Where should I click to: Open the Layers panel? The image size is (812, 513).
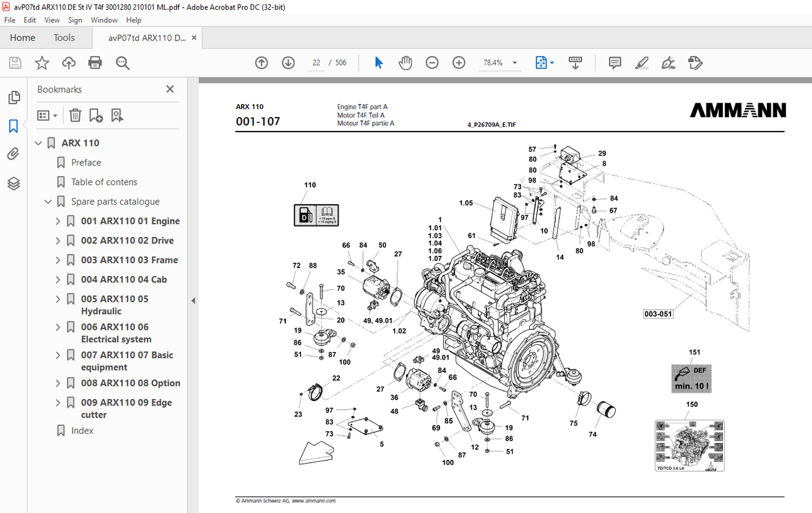click(14, 184)
